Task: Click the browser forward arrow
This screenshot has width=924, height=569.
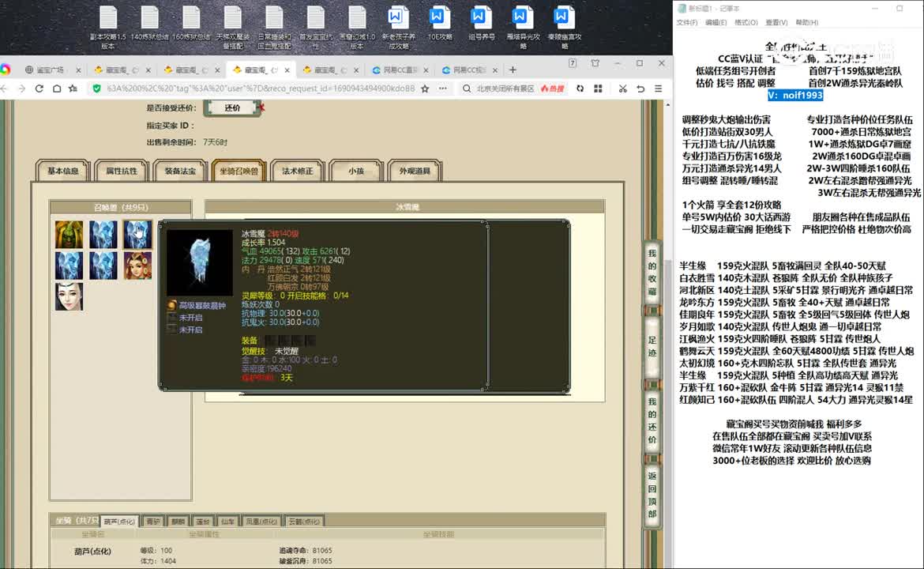Action: [22, 89]
